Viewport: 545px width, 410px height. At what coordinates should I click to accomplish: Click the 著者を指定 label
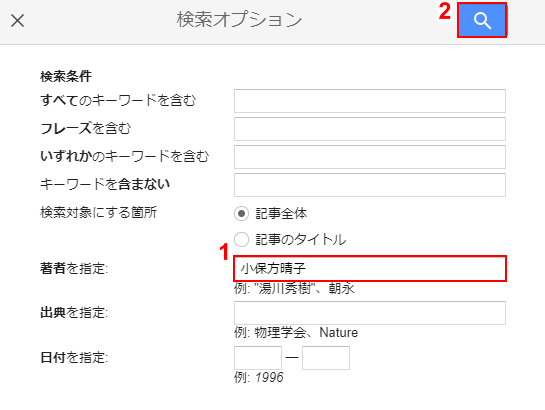74,268
